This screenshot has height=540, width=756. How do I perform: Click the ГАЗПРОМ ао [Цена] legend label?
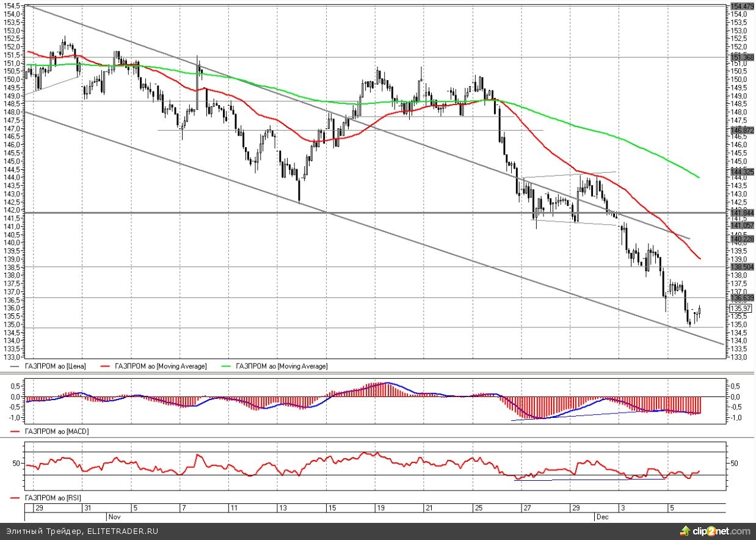(x=55, y=367)
